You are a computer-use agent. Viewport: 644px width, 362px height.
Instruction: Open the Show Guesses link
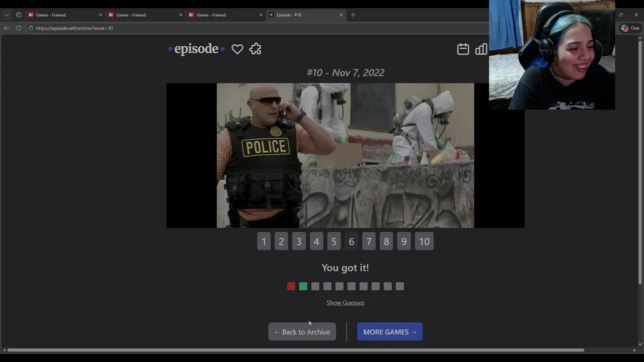click(x=345, y=303)
